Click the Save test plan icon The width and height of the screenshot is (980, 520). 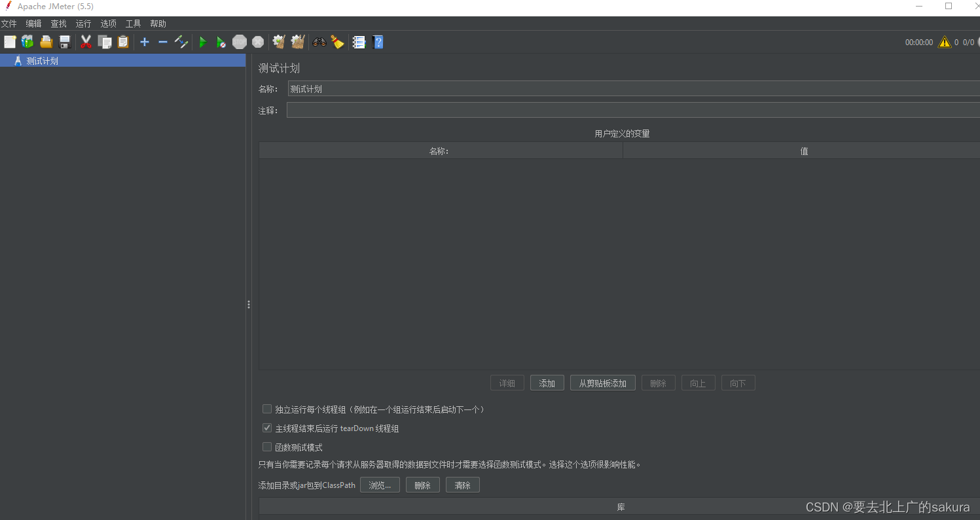coord(64,42)
